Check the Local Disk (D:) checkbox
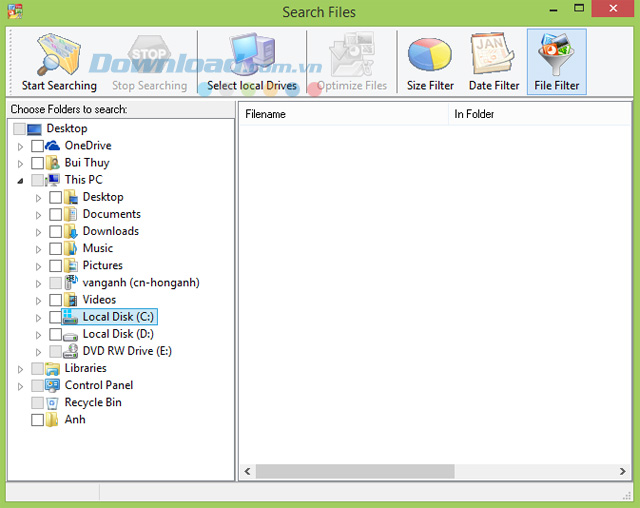The image size is (640, 508). pos(56,334)
